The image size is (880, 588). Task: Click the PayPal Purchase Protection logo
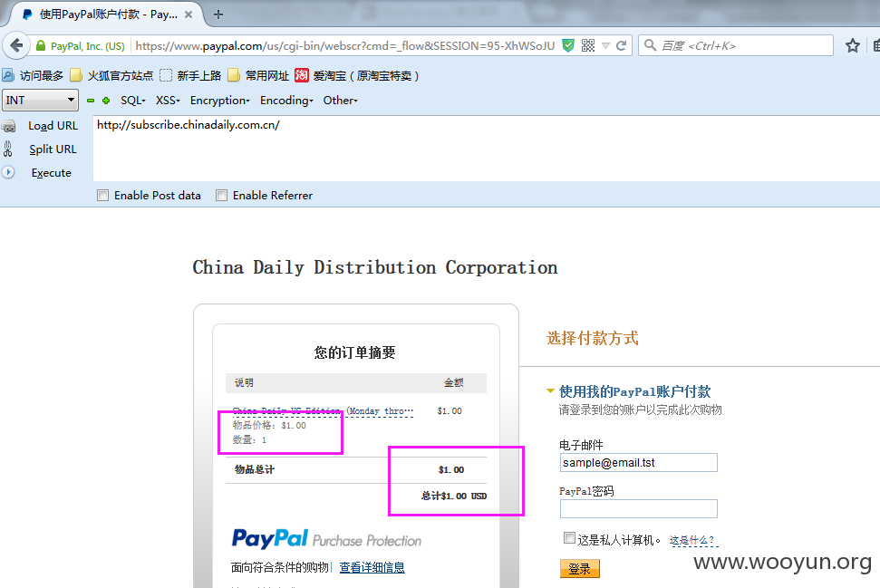[x=326, y=539]
